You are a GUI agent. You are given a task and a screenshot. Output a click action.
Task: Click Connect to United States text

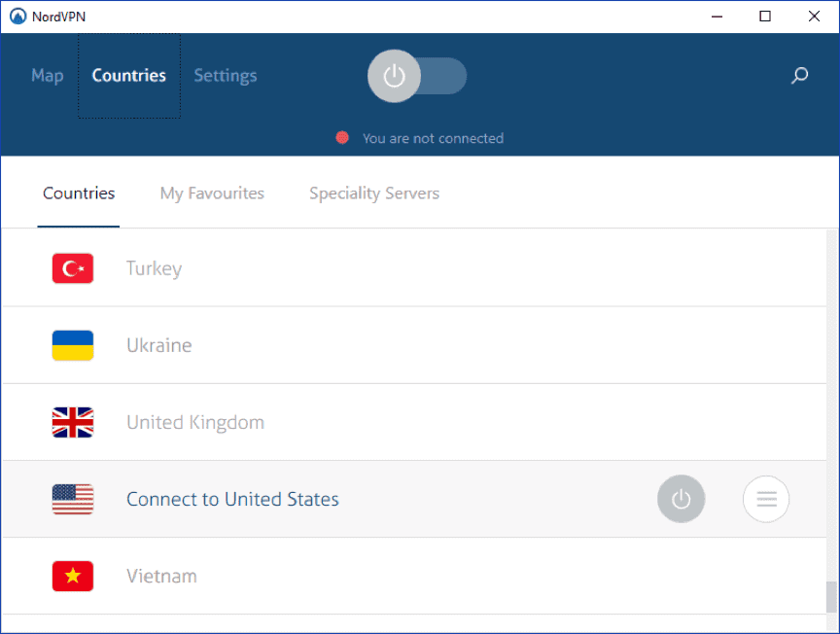232,499
